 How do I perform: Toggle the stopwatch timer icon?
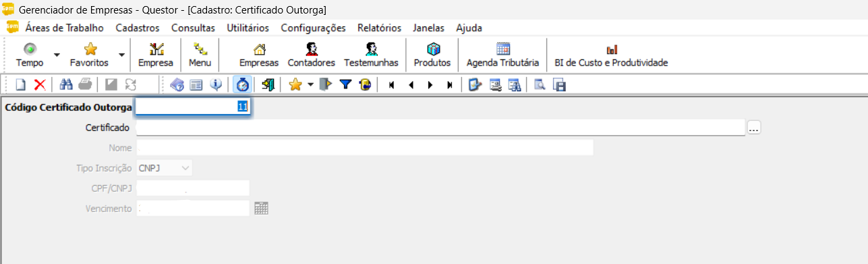(x=242, y=84)
